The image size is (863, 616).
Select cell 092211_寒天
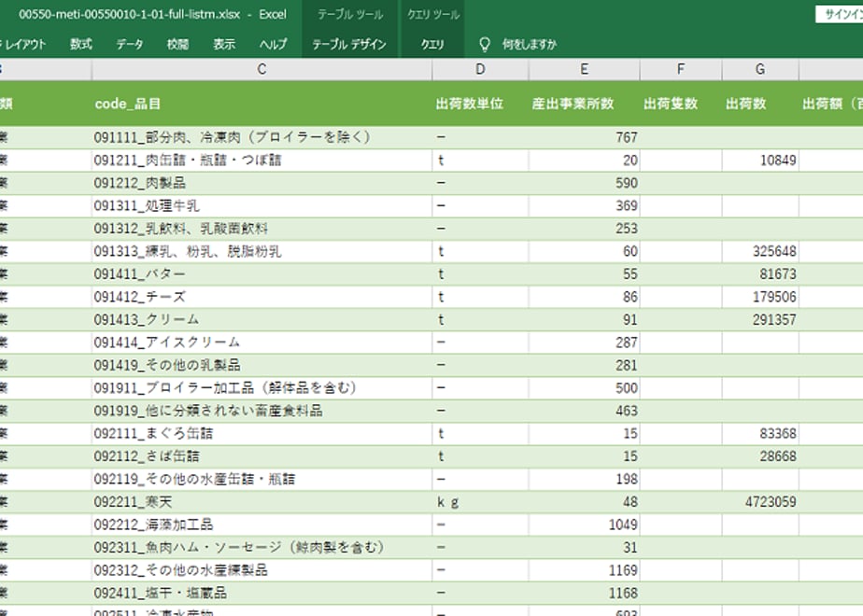click(262, 502)
